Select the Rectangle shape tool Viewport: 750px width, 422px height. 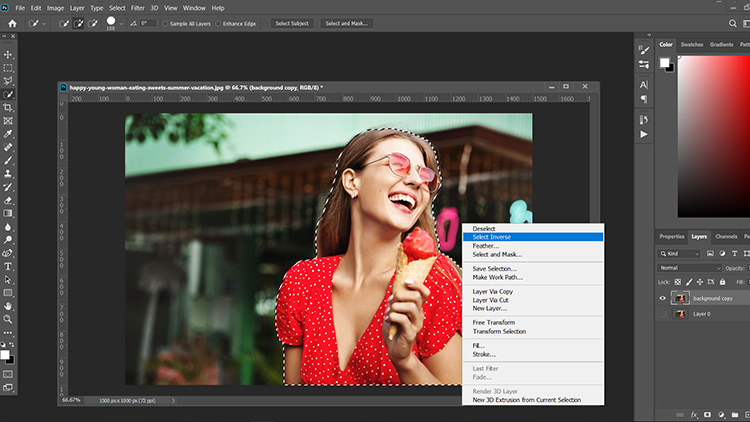(x=8, y=293)
